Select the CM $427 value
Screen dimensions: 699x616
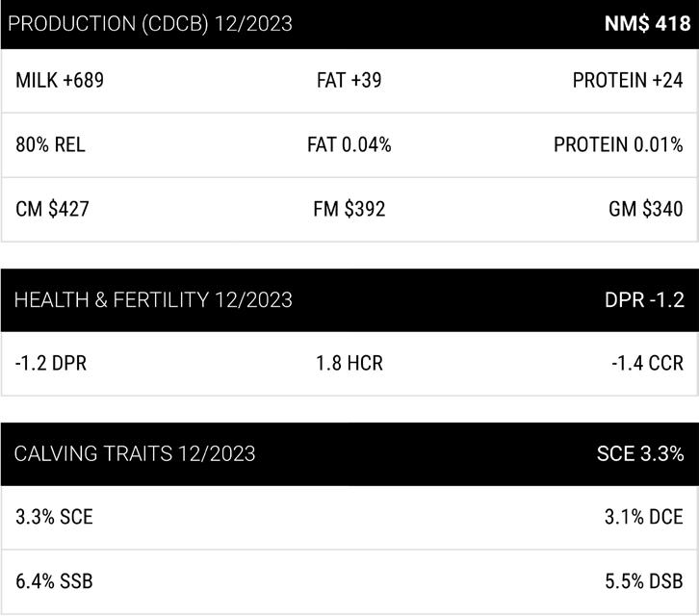(53, 209)
